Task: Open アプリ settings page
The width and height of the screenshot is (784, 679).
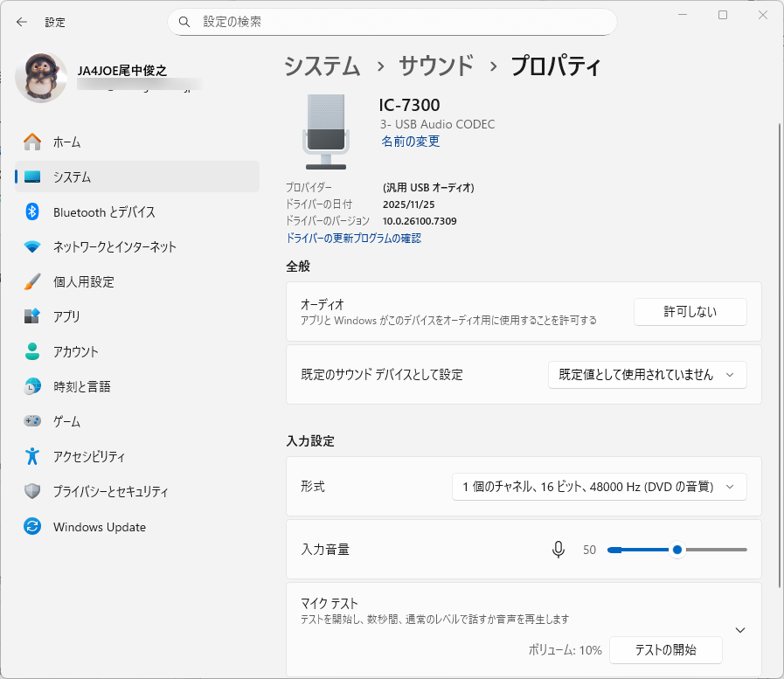Action: click(137, 316)
